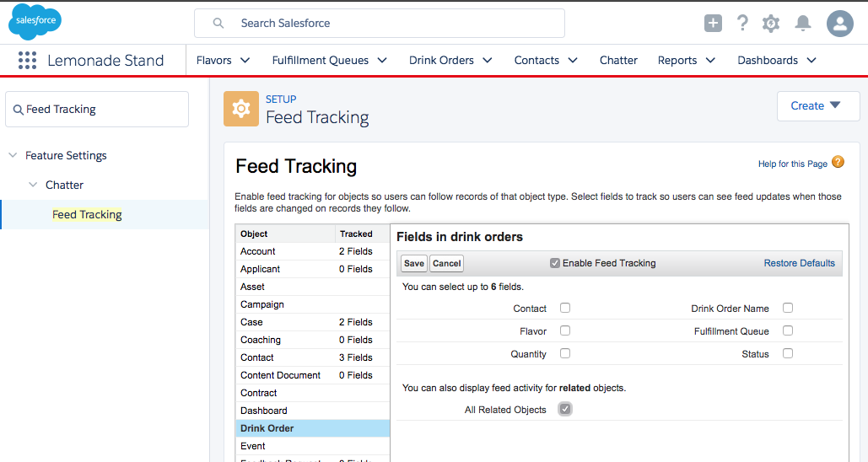Image resolution: width=868 pixels, height=462 pixels.
Task: Click the Salesforce cloud logo
Action: coord(35,22)
